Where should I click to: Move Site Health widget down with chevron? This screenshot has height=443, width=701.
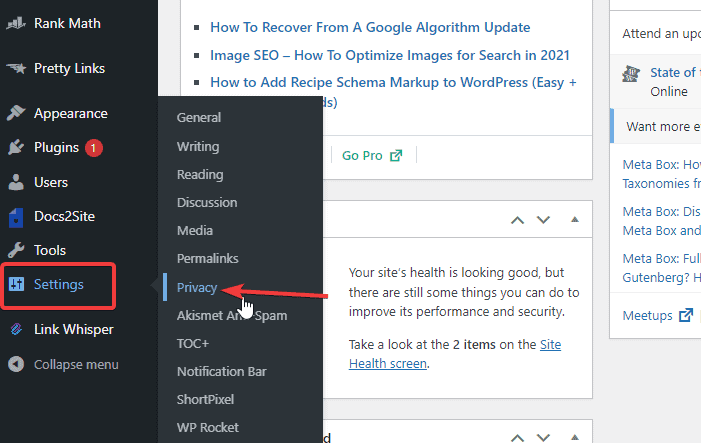click(x=543, y=220)
